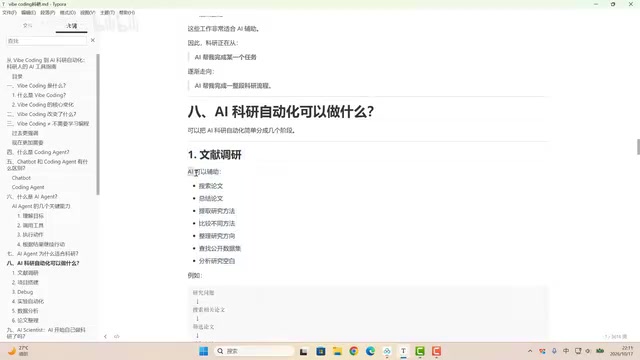Go to outline item 2. 调用工具
Screen dimensions: 640x360
tap(30, 225)
